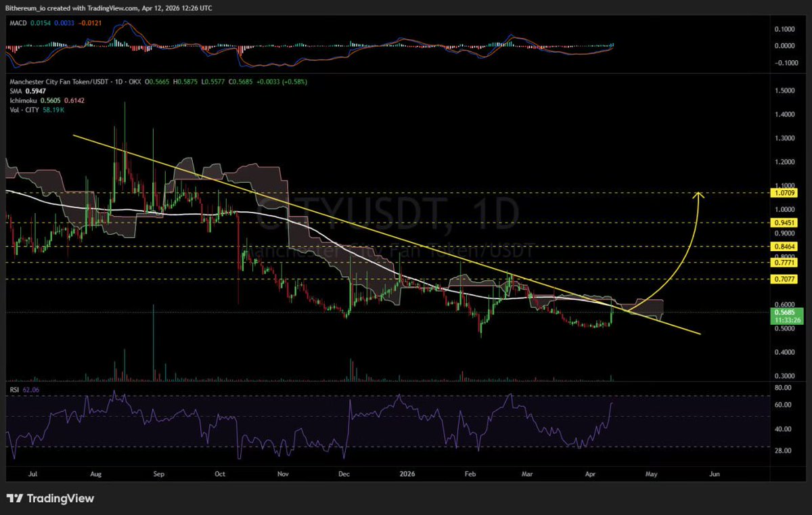Click the 0.7077 price level label
The image size is (812, 515).
point(784,279)
